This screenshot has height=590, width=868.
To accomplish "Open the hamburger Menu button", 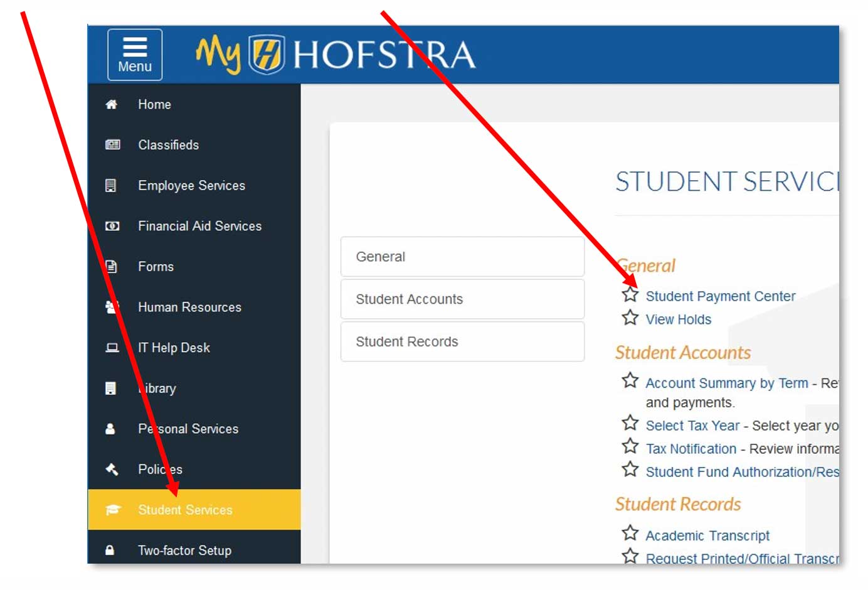I will point(134,55).
